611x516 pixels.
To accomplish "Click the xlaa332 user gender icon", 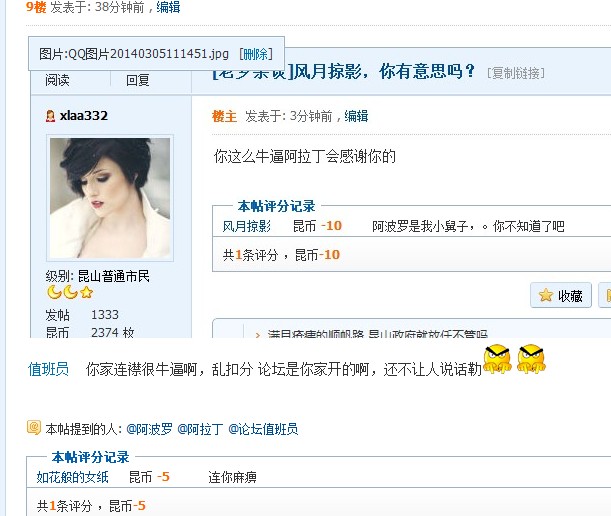I will pyautogui.click(x=50, y=116).
